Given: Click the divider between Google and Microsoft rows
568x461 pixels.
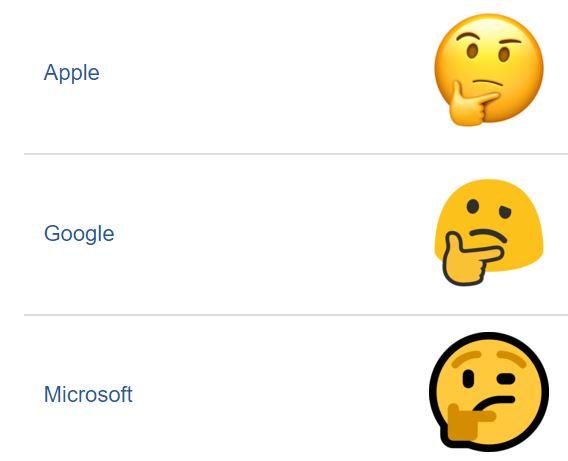Looking at the screenshot, I should [x=296, y=315].
